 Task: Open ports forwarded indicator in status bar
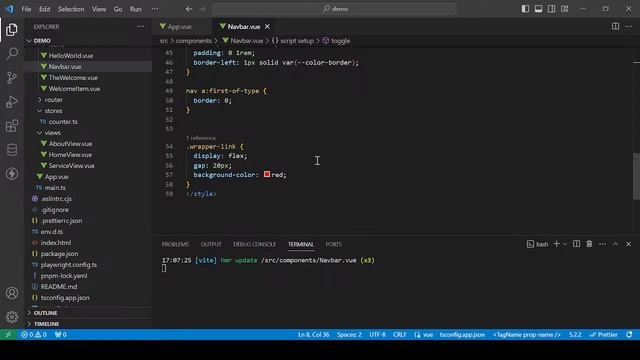point(60,335)
